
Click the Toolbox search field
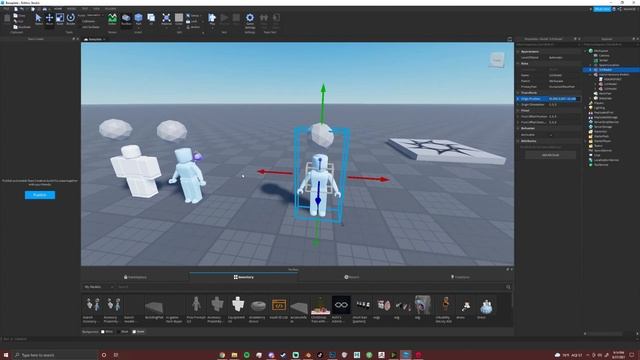click(x=310, y=287)
